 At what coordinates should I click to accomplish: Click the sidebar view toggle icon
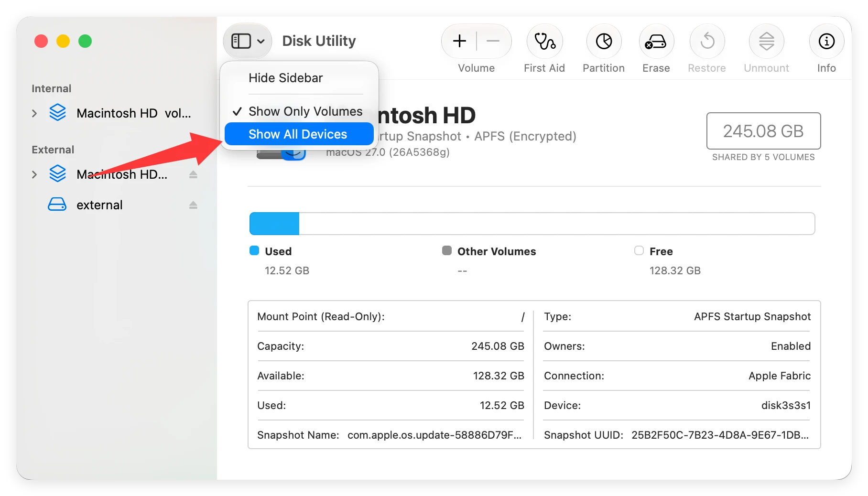pos(241,41)
